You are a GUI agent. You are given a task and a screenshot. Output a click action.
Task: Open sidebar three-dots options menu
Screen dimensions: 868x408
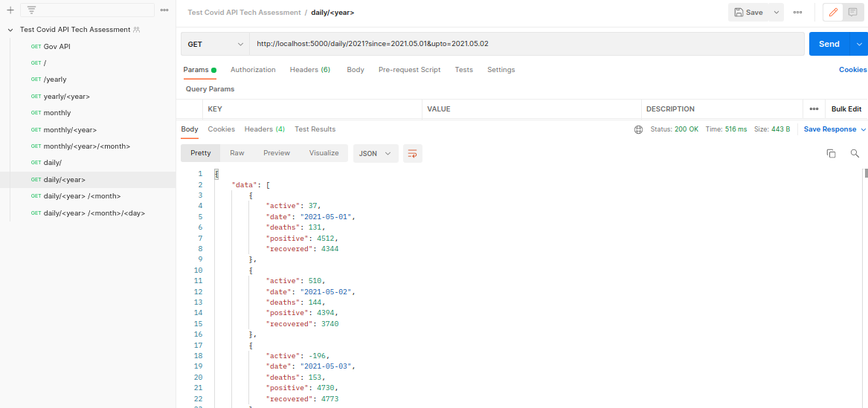164,10
